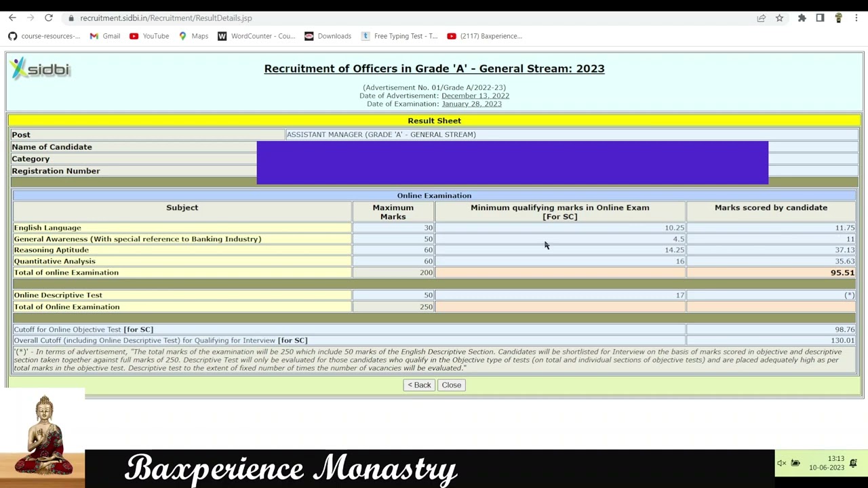Click the overall cutoff value 130.01

pos(842,340)
